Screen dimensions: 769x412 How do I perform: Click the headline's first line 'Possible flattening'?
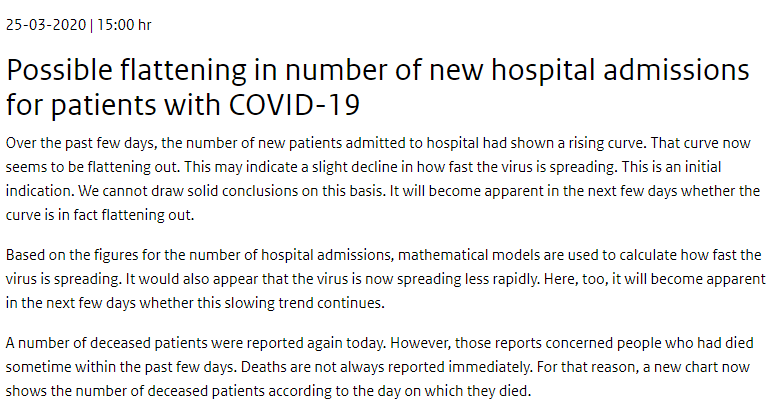127,70
